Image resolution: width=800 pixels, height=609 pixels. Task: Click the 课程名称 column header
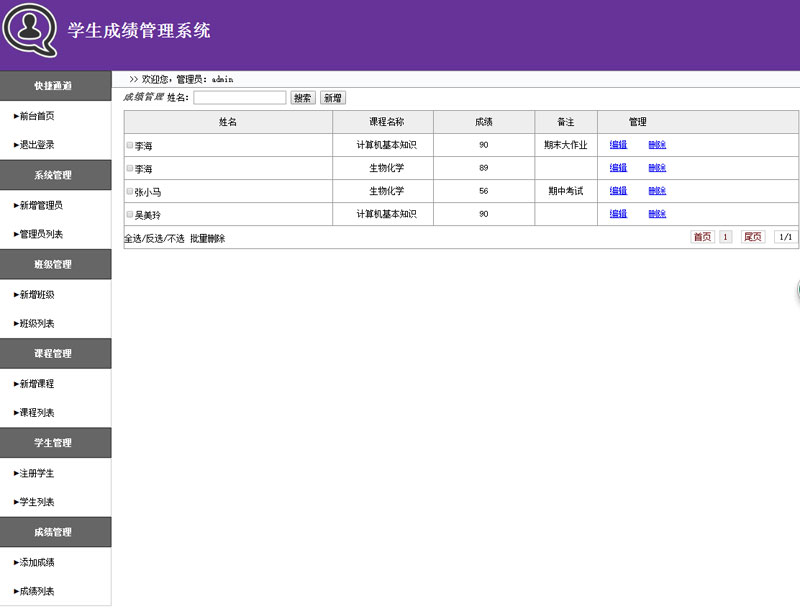(383, 122)
